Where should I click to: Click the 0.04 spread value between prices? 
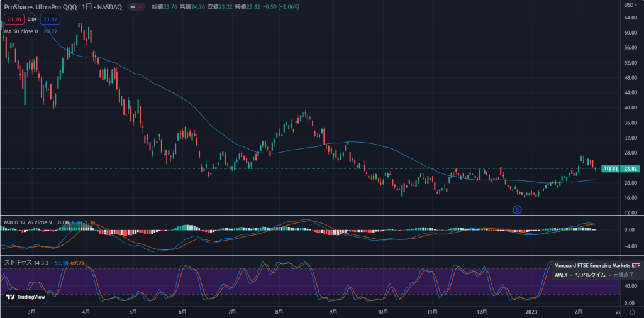coord(31,19)
